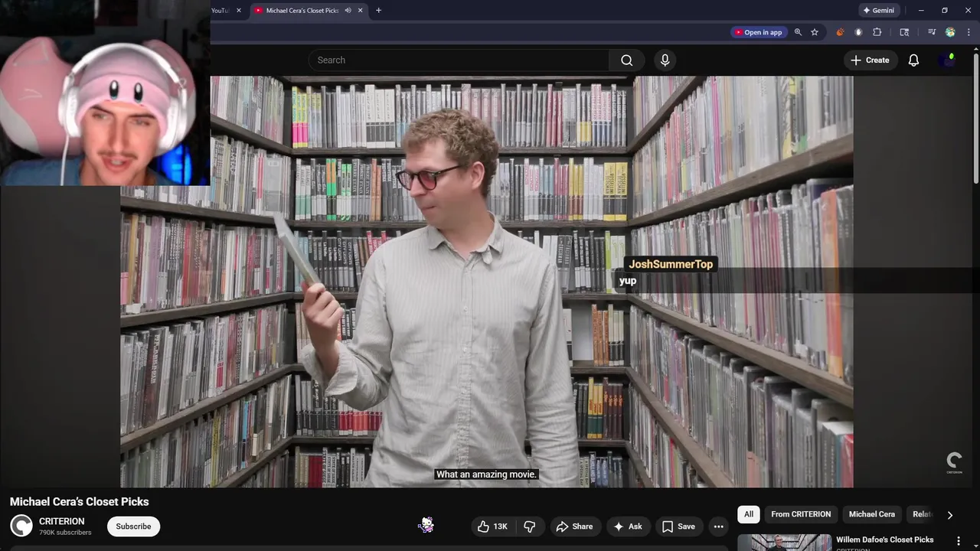The height and width of the screenshot is (551, 980).
Task: Close the first YouTube tab
Action: pos(239,11)
